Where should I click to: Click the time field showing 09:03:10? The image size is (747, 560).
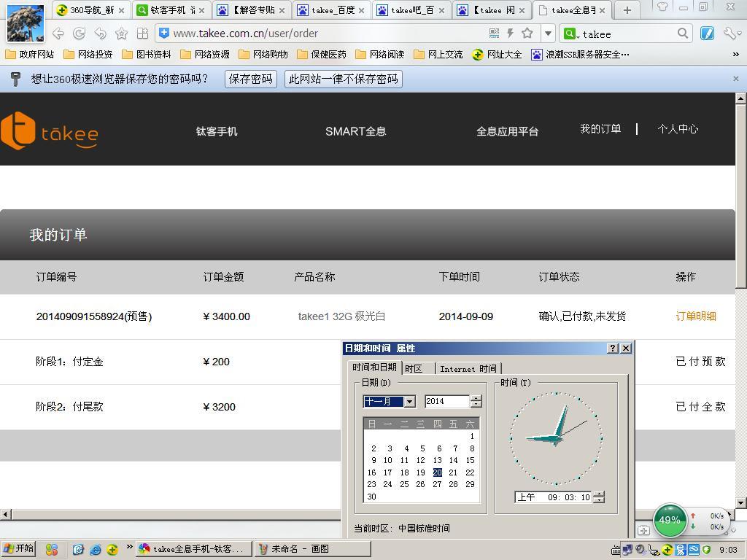click(x=554, y=497)
